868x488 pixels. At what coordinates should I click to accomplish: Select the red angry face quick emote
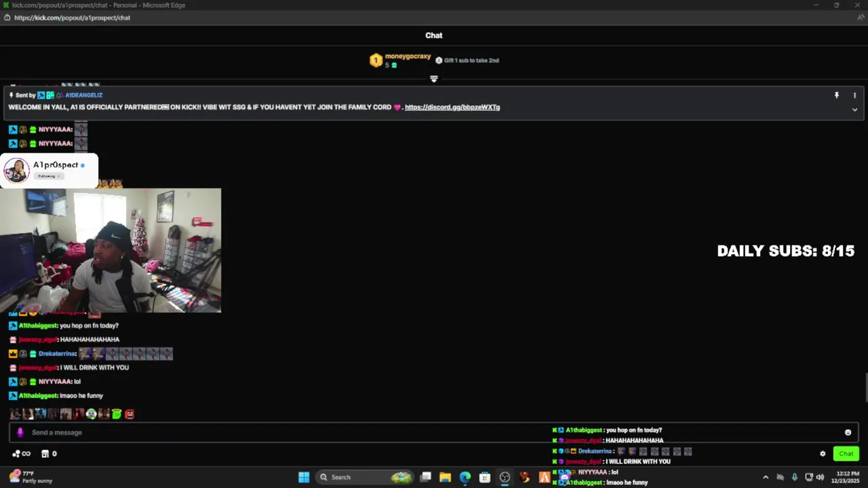pyautogui.click(x=130, y=414)
